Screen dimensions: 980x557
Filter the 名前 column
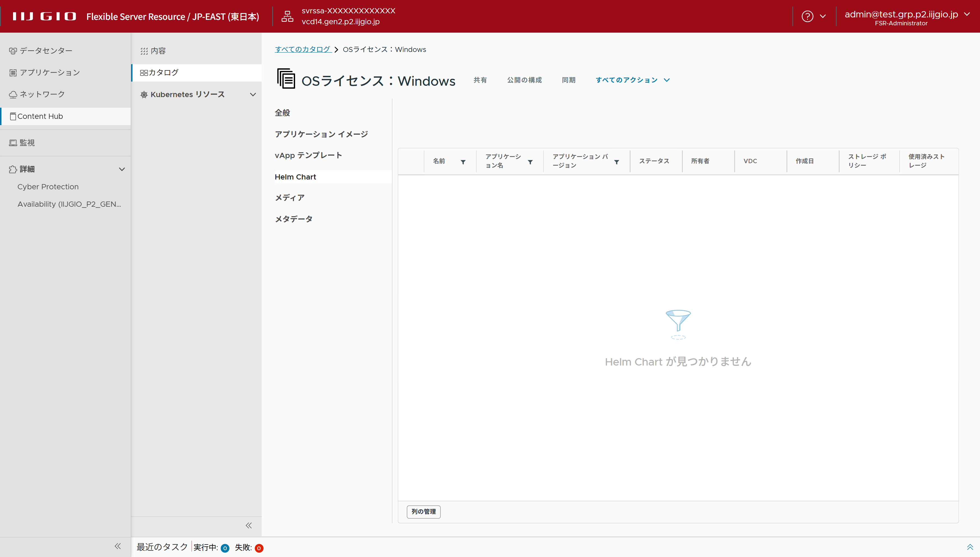click(x=463, y=162)
